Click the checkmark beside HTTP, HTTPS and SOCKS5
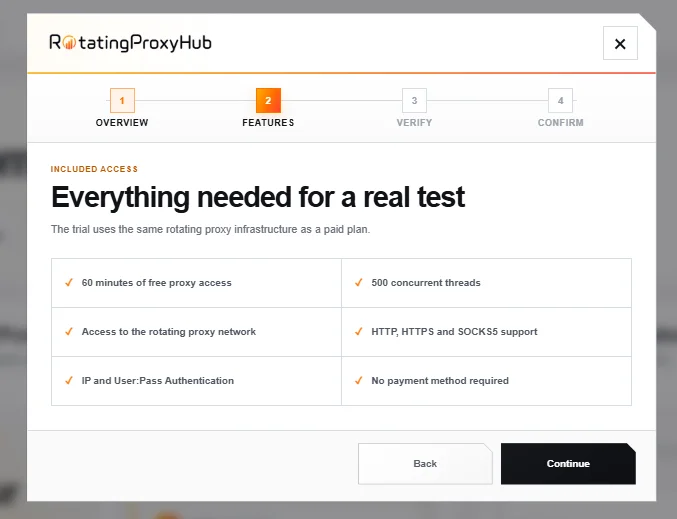Viewport: 677px width, 519px height. [358, 332]
